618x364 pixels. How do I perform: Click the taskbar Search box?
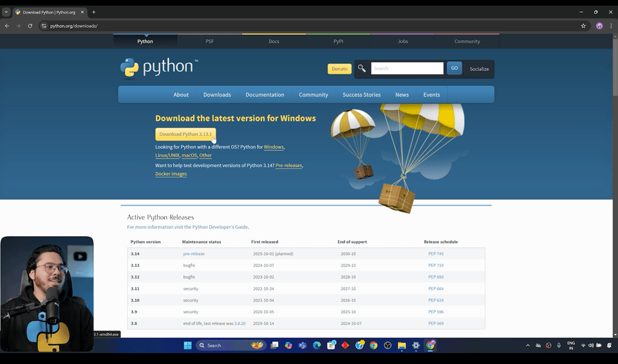tap(231, 345)
